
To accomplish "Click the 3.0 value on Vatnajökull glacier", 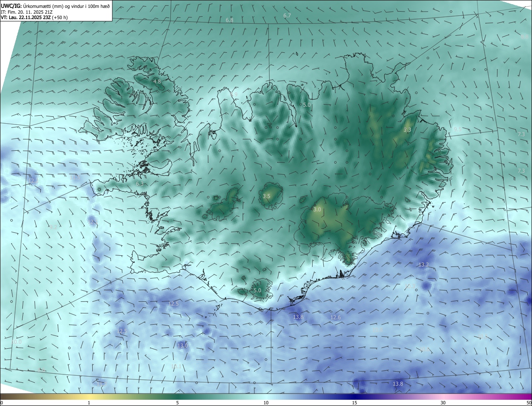I will (x=317, y=210).
